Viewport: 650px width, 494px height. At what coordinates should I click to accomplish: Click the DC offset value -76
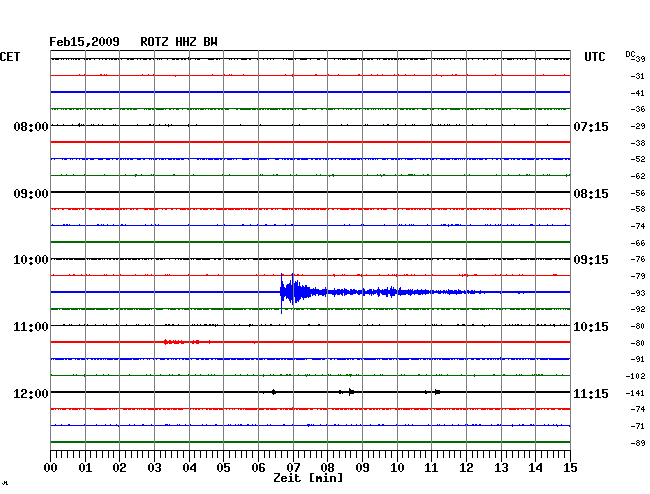point(638,259)
